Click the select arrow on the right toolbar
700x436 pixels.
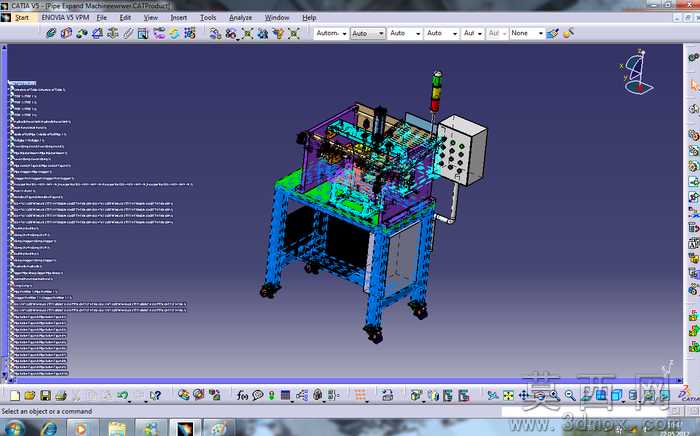[694, 85]
